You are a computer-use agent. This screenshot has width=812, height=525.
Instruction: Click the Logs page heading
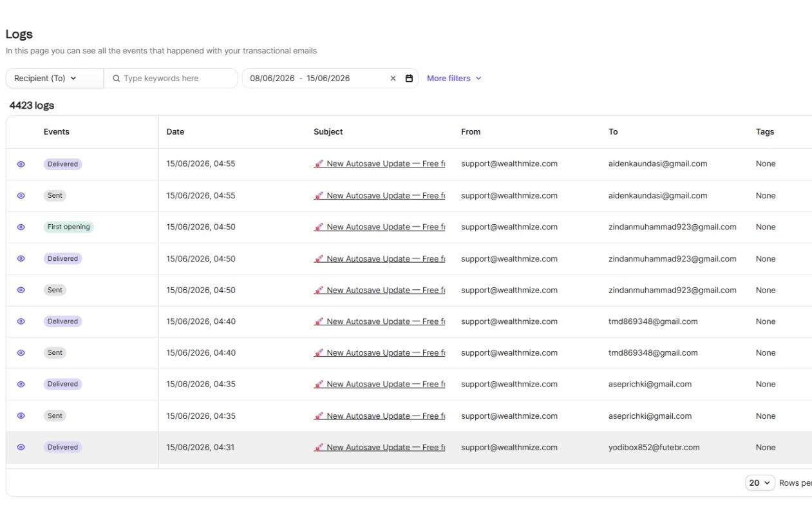[x=19, y=34]
